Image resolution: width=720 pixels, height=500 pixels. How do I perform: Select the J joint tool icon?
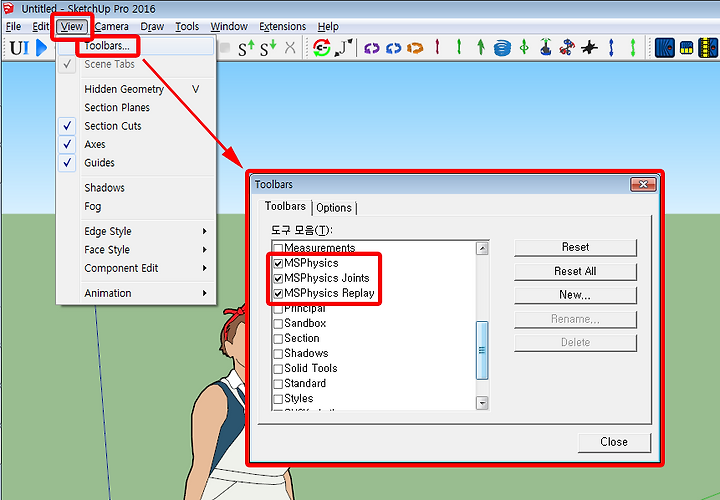coord(343,47)
